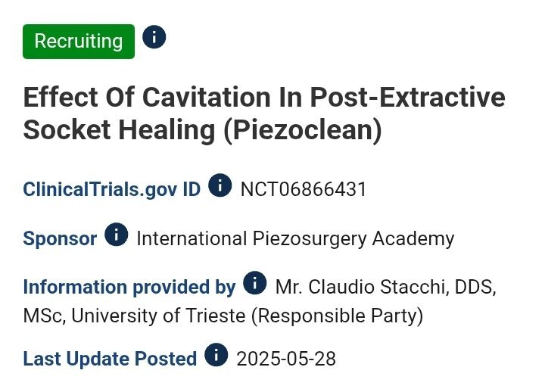Click the green Recruiting status badge

coord(79,41)
